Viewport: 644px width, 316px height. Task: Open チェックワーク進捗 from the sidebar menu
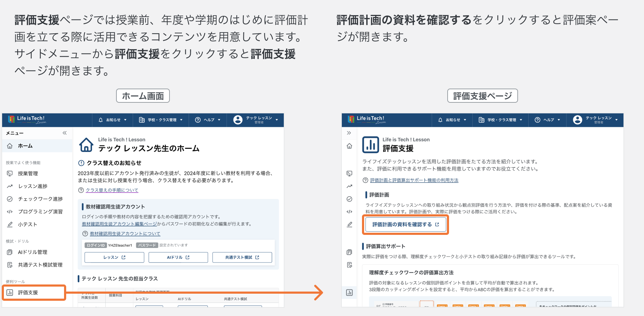(37, 199)
